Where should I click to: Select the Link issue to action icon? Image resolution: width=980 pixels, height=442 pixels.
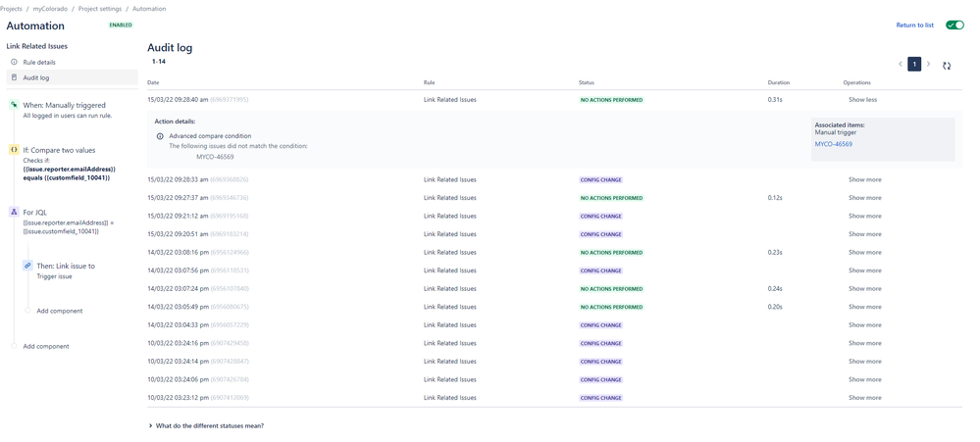(27, 266)
